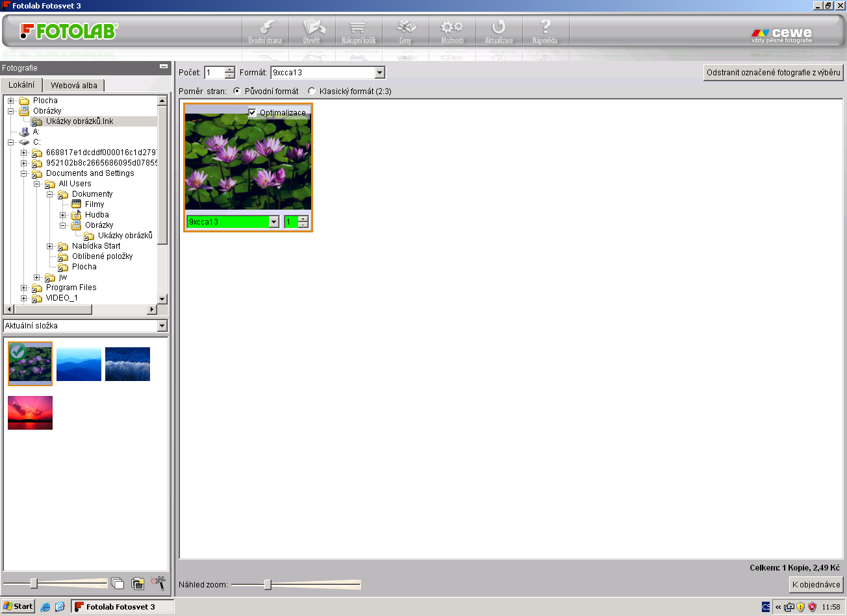847x616 pixels.
Task: Select the blue hills thumbnail
Action: 79,364
